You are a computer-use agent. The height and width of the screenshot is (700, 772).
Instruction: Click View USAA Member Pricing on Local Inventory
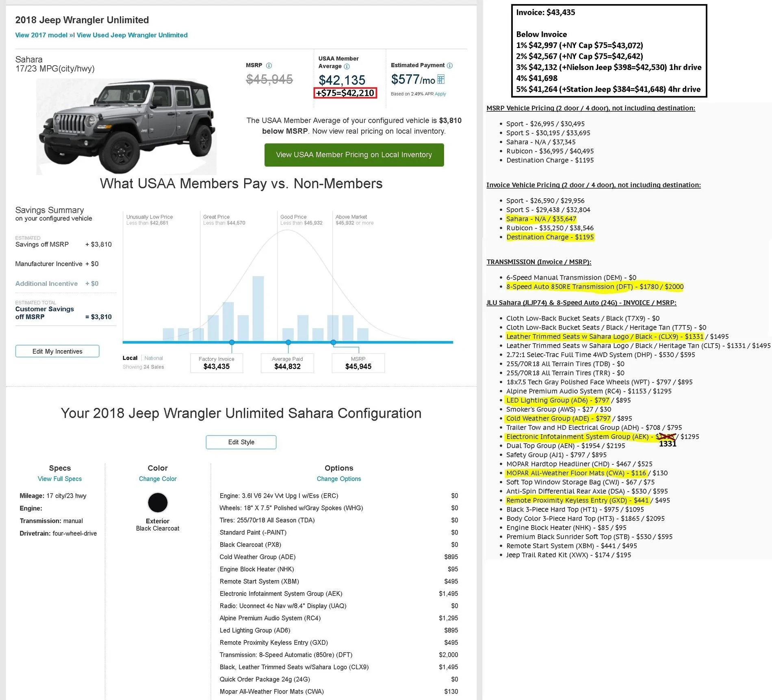pos(354,155)
